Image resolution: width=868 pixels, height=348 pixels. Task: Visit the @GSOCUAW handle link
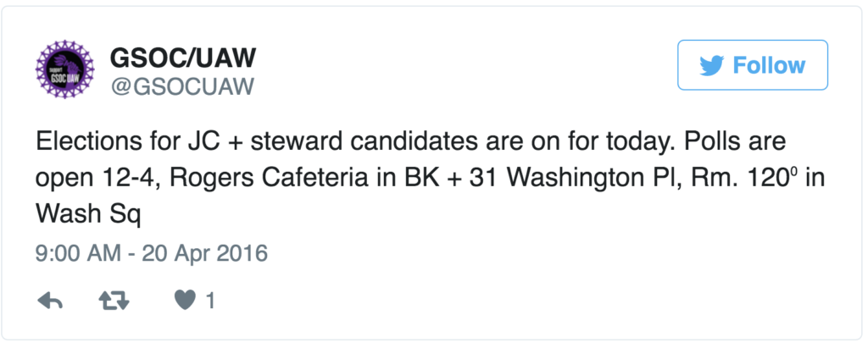[x=183, y=86]
